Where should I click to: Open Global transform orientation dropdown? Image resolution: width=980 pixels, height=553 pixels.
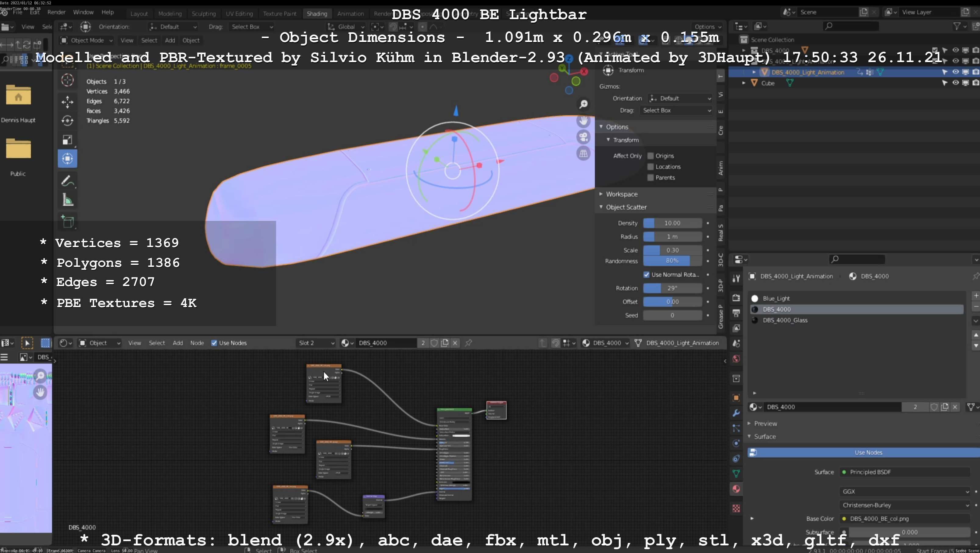(x=346, y=27)
